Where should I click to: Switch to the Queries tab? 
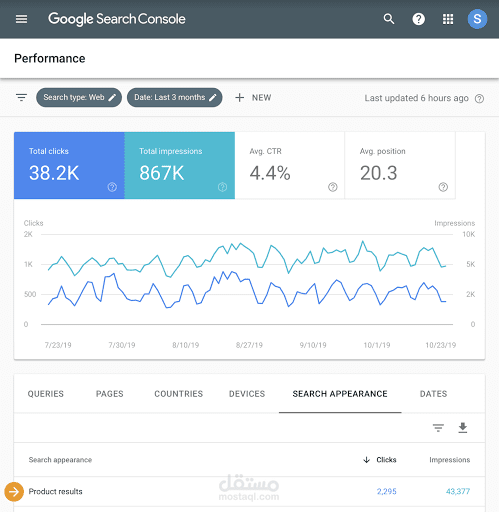point(46,394)
